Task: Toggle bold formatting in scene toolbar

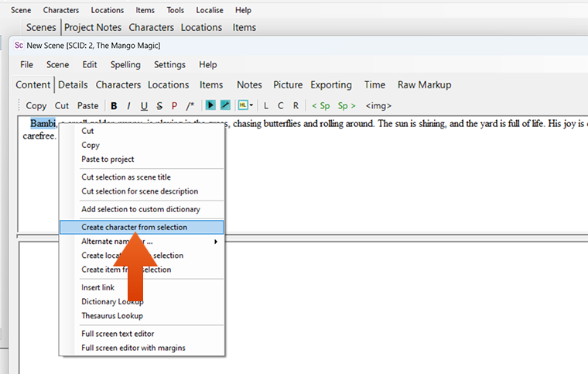Action: [114, 106]
